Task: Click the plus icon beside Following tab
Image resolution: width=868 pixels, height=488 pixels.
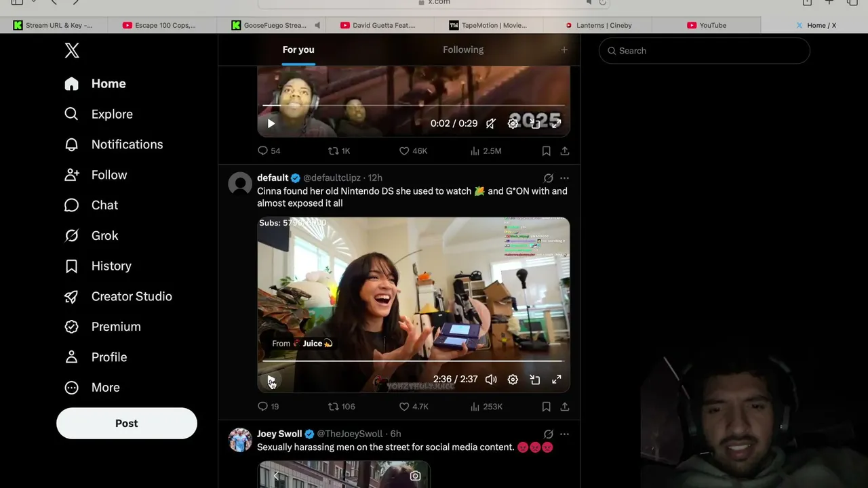Action: tap(564, 49)
